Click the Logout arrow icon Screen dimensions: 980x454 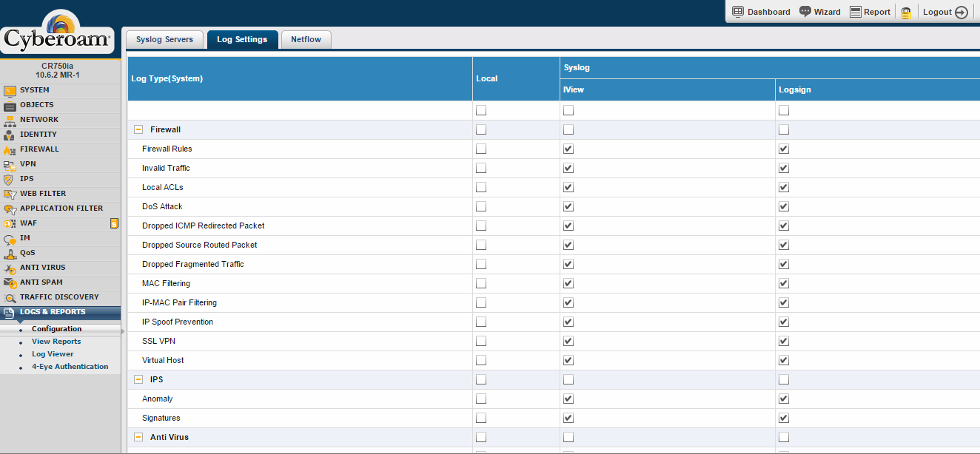(x=961, y=13)
